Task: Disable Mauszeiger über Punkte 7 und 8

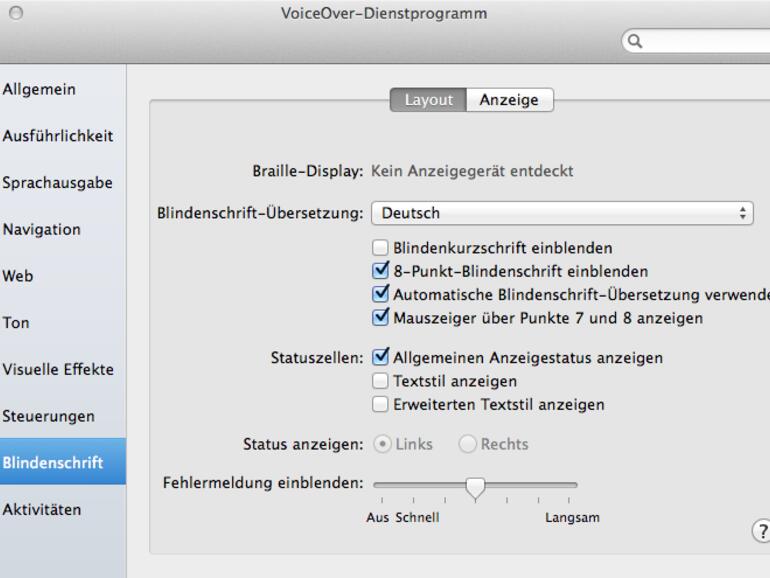Action: pos(380,318)
